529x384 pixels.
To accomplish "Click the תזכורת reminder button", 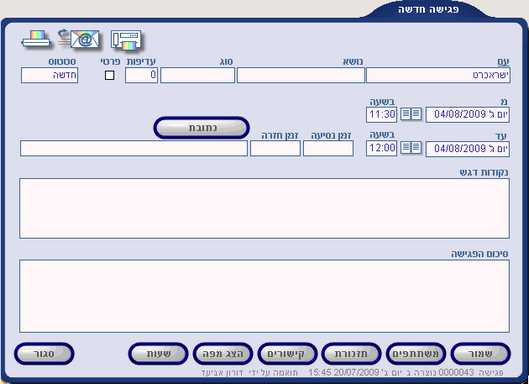I will (x=351, y=354).
